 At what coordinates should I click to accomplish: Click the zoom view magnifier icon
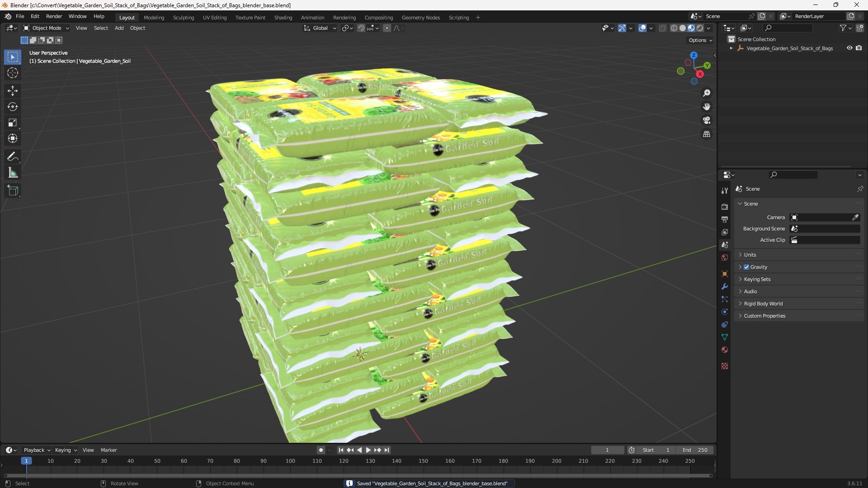click(707, 93)
